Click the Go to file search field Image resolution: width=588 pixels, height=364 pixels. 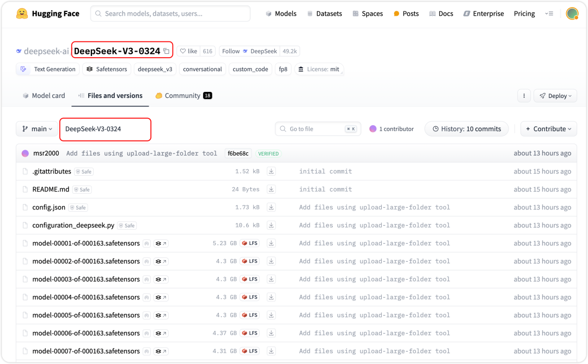317,129
